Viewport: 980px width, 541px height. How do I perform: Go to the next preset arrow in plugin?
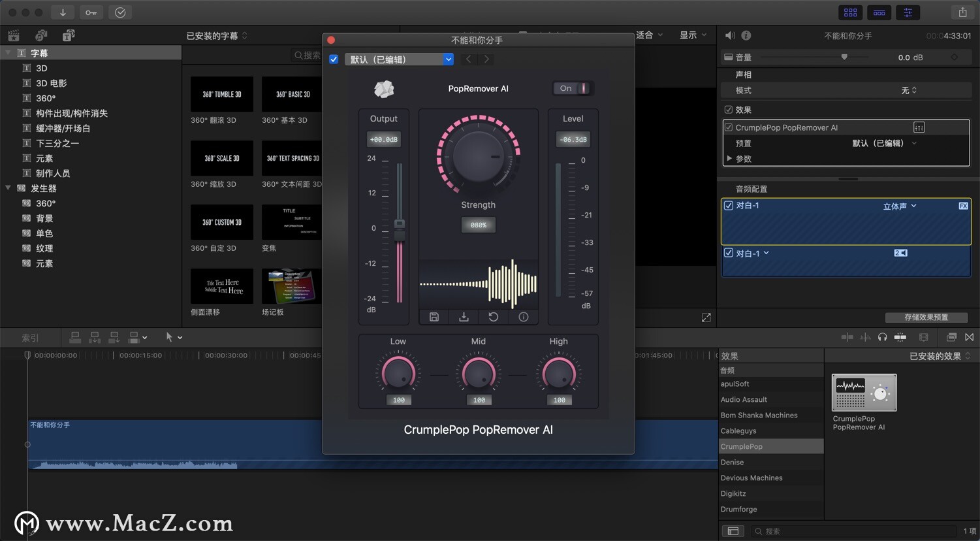(x=486, y=59)
